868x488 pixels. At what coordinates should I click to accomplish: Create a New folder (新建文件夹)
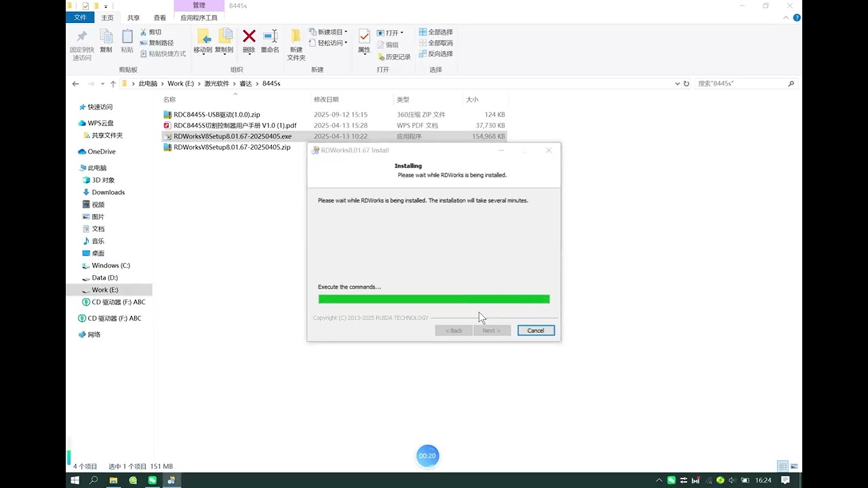click(296, 45)
